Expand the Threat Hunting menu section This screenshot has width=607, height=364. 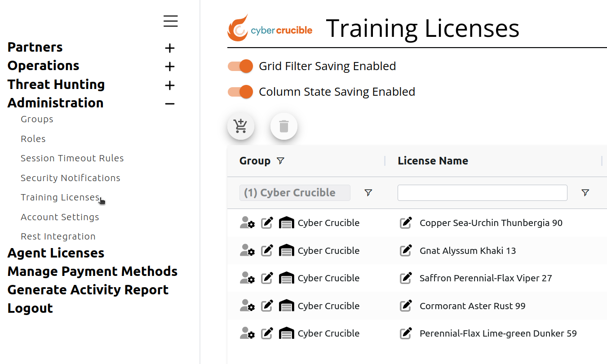click(169, 85)
